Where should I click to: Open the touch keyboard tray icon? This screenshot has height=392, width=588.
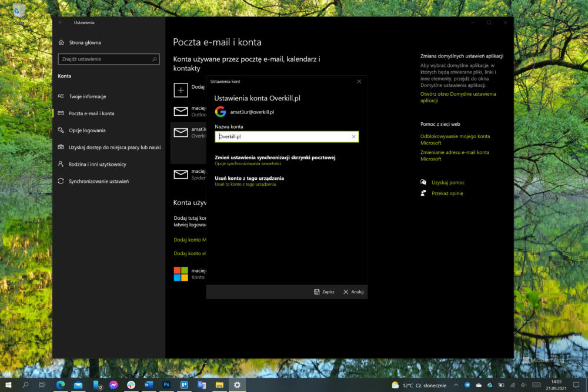tap(536, 385)
